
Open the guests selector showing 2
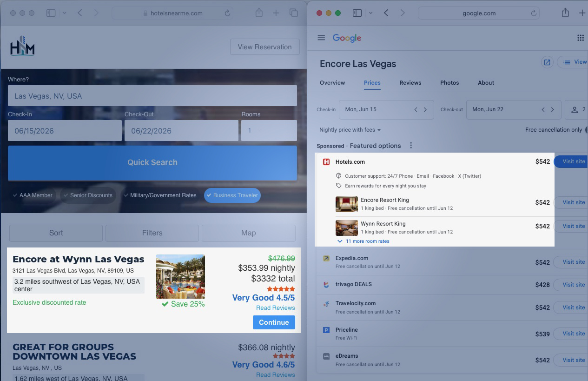click(x=576, y=109)
